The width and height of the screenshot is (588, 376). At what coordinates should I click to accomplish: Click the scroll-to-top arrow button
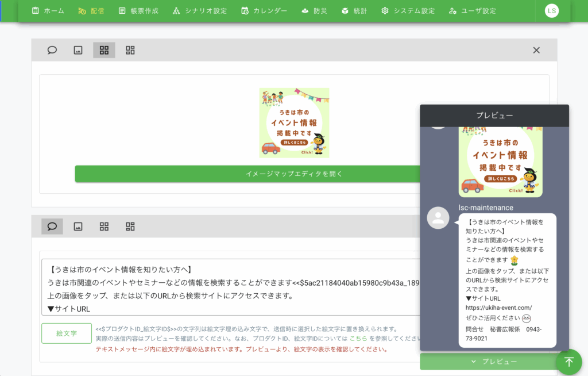click(x=568, y=362)
